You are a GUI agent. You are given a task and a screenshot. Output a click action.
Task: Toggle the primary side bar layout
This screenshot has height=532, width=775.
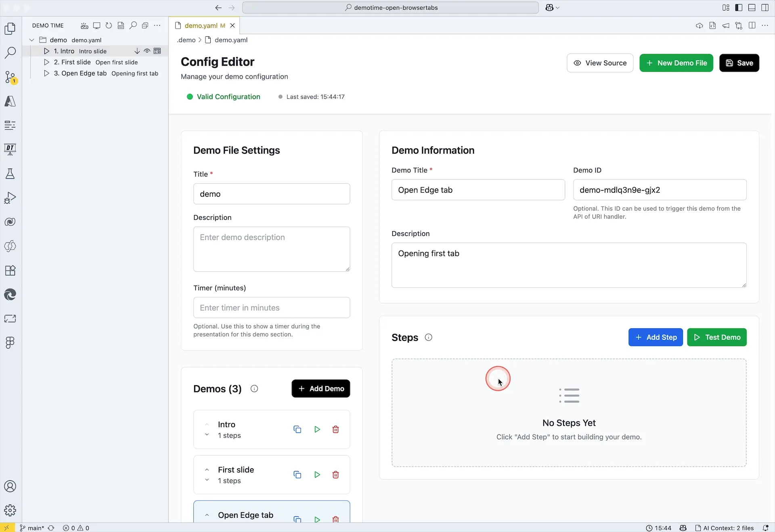coord(739,8)
